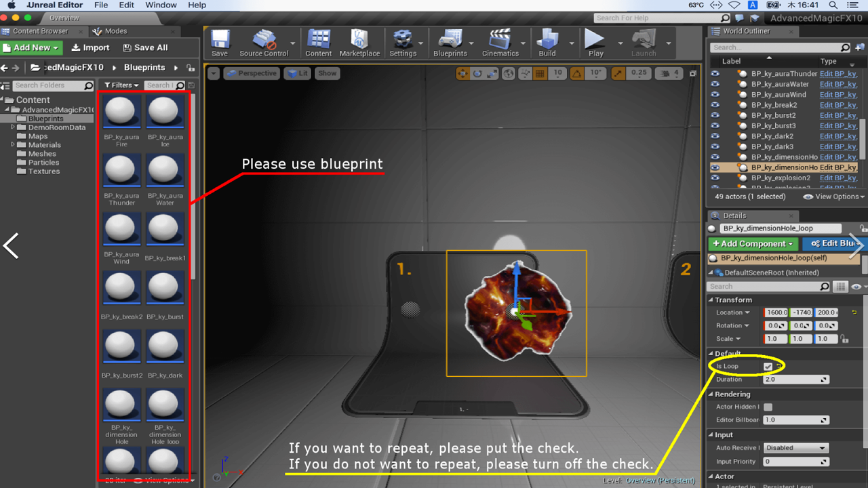The image size is (868, 488).
Task: Open the Marketplace from the toolbar
Action: pyautogui.click(x=359, y=43)
